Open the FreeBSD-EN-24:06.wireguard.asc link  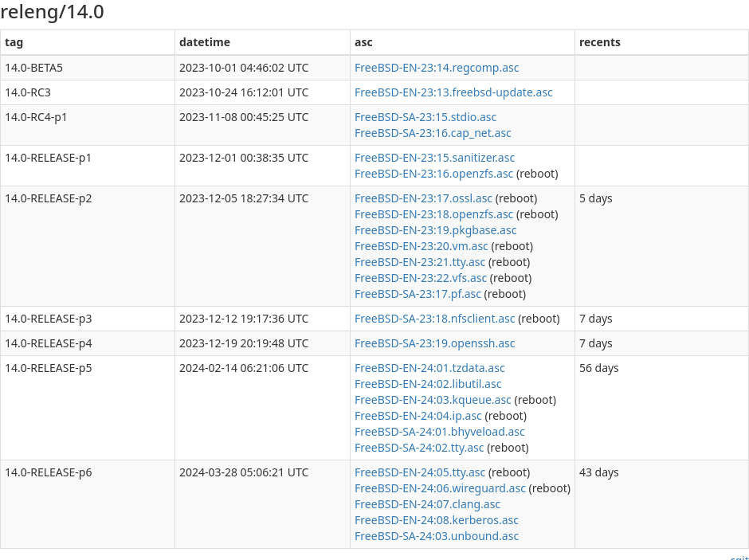click(440, 488)
